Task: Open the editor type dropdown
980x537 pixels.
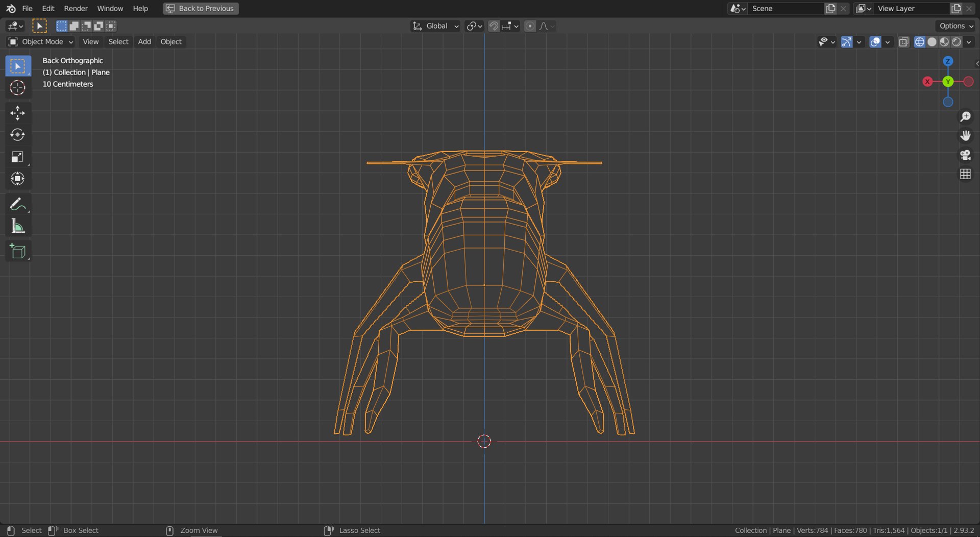Action: (15, 26)
